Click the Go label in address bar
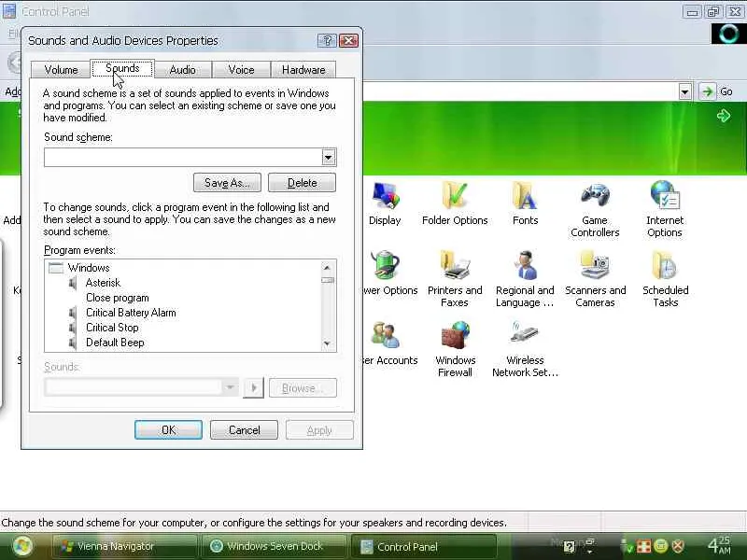 726,91
